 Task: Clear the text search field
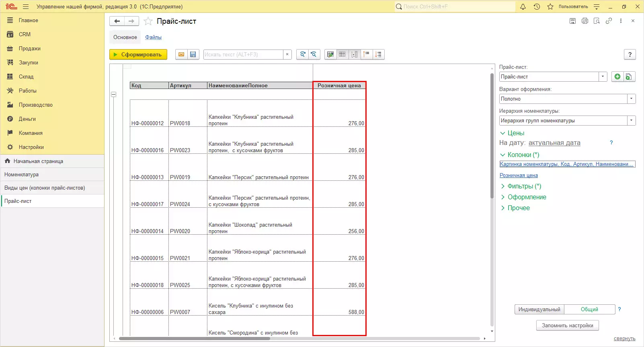point(287,54)
